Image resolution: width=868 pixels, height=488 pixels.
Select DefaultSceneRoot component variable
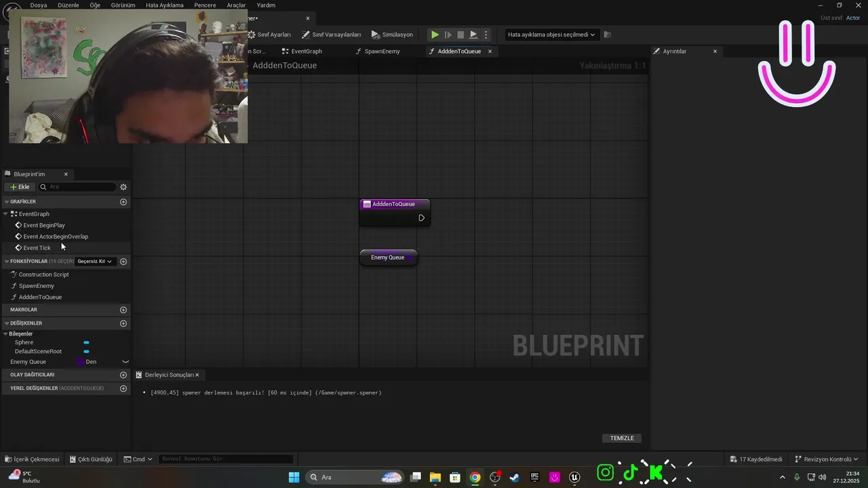tap(38, 352)
